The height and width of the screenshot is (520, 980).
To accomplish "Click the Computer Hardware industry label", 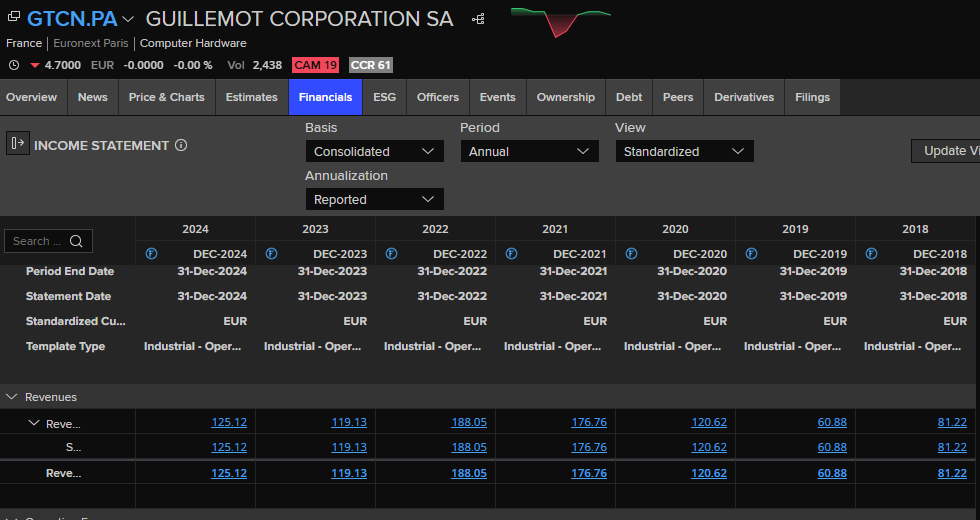I will pos(193,43).
